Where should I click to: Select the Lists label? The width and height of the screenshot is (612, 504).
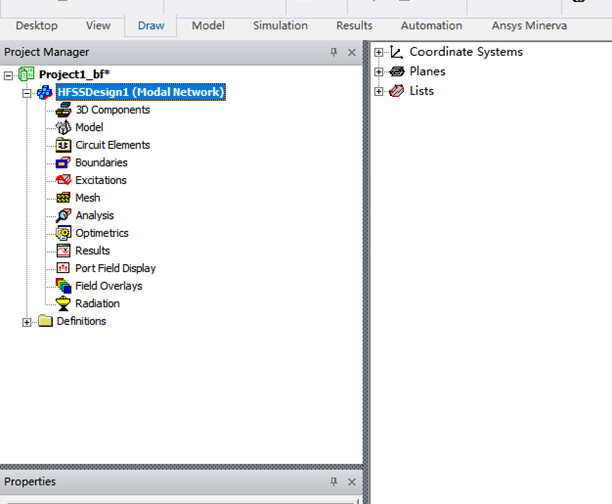point(422,91)
